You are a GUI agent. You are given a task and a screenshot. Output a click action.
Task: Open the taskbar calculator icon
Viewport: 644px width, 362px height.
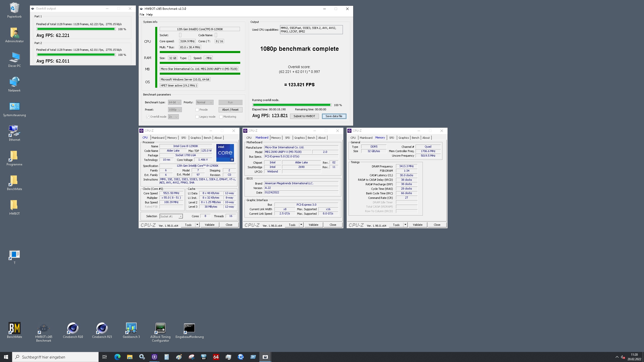coord(167,357)
